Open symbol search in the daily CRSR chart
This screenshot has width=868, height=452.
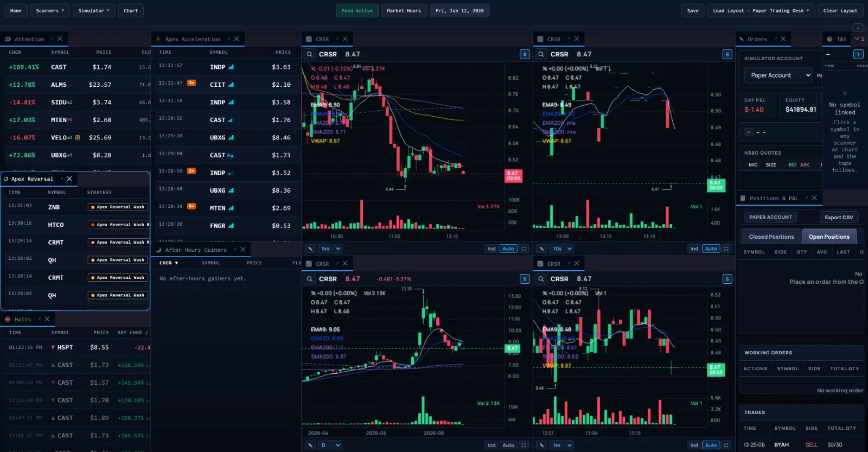[x=309, y=279]
